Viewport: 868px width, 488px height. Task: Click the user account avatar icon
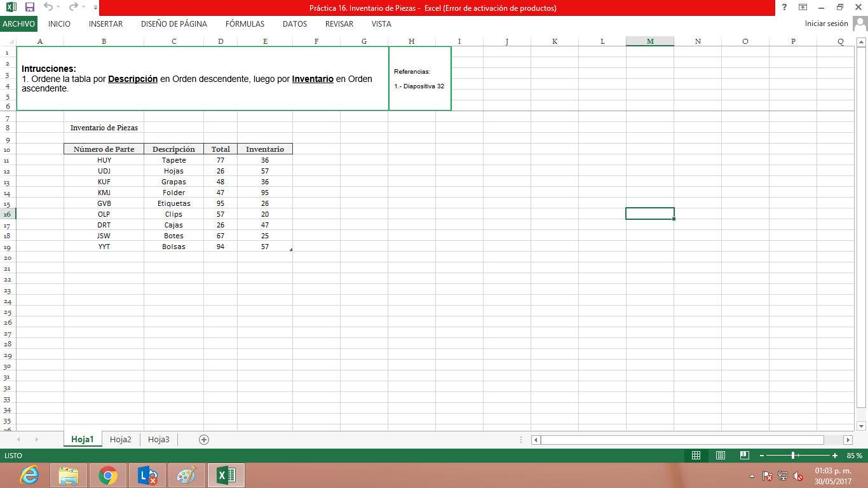click(x=860, y=24)
